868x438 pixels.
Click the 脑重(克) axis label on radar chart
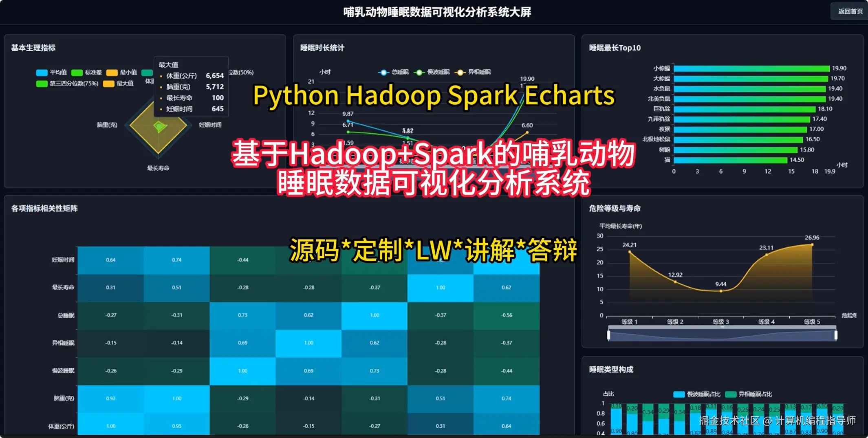click(107, 125)
